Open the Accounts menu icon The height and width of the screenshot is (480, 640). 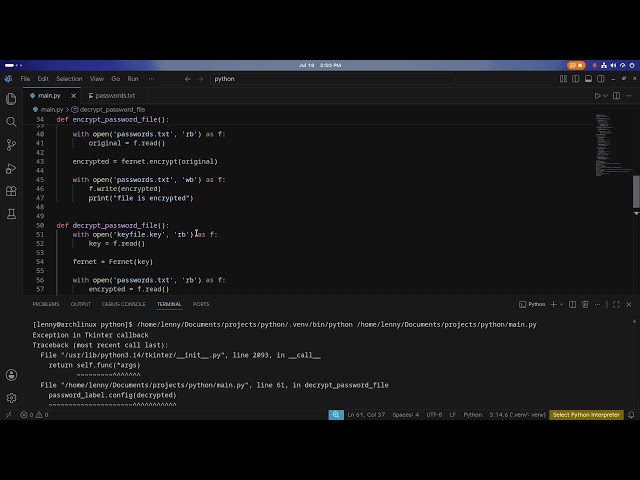coord(11,375)
